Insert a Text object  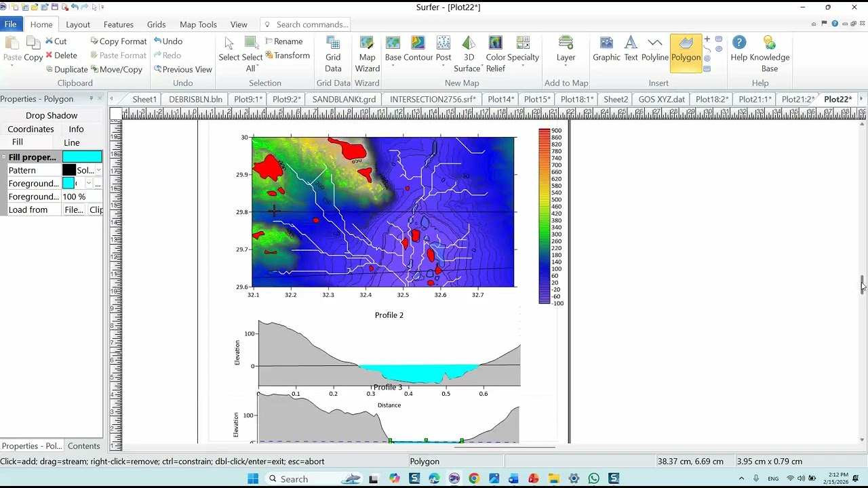[631, 49]
